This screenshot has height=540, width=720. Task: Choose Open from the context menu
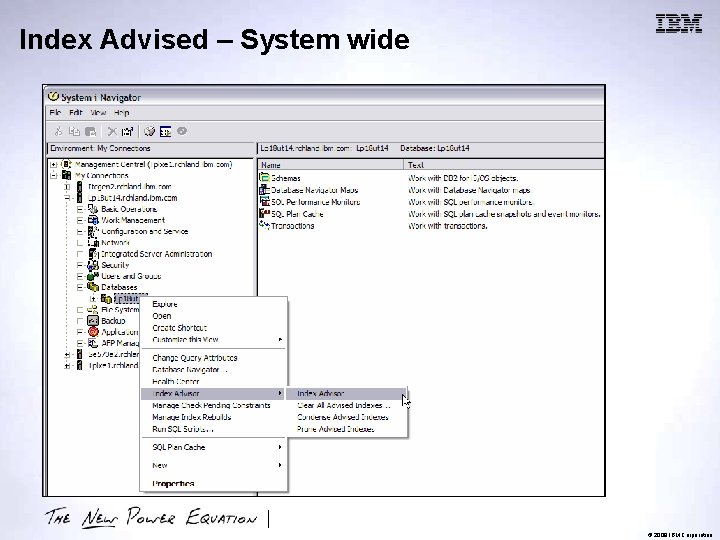point(214,316)
